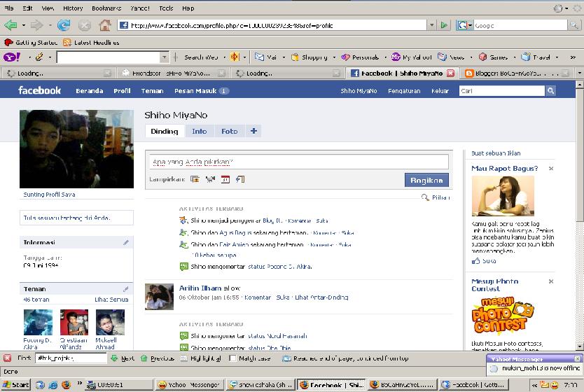Open the tab list dropdown arrow
The width and height of the screenshot is (584, 392).
pyautogui.click(x=579, y=73)
